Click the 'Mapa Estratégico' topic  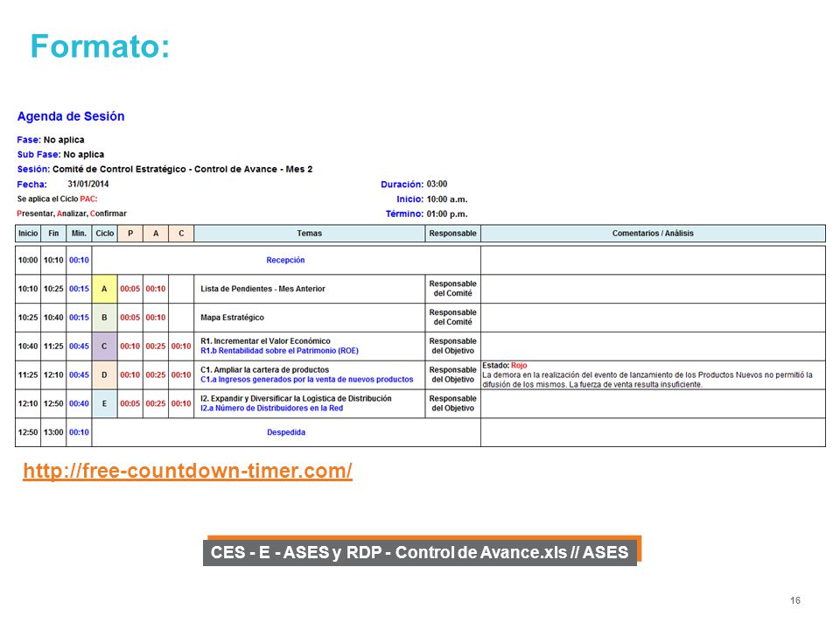pos(232,318)
